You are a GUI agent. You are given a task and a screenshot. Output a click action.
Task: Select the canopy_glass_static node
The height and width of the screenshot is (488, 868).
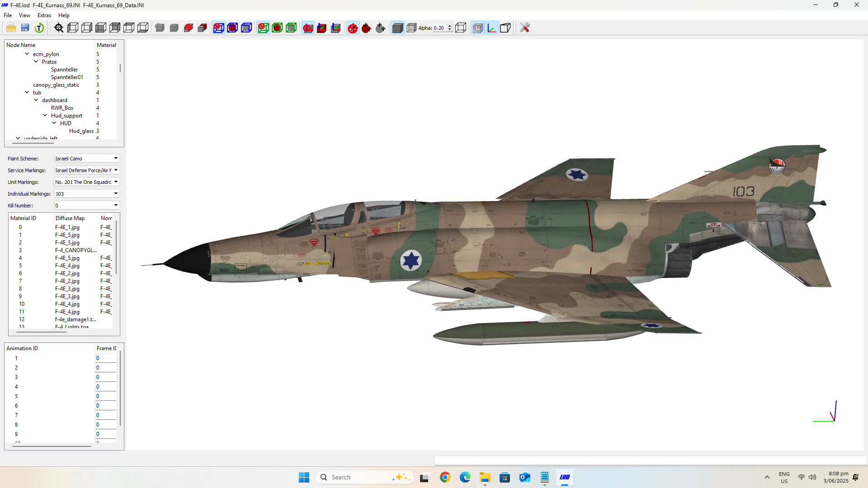[x=56, y=85]
